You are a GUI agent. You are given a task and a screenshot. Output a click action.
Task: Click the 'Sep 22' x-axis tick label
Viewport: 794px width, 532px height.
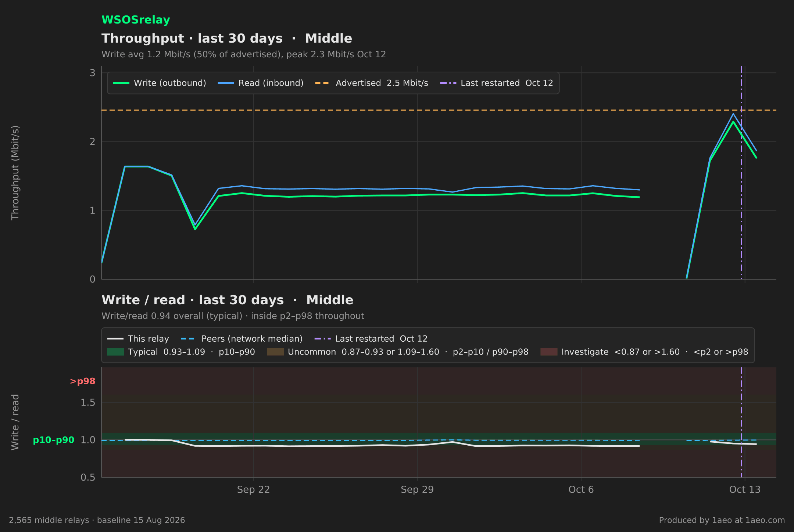pos(254,490)
